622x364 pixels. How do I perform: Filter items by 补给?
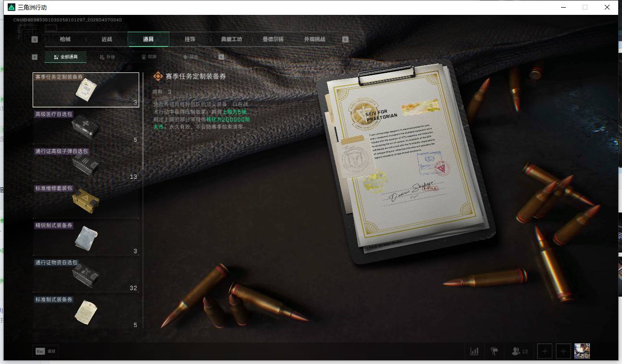coord(108,57)
